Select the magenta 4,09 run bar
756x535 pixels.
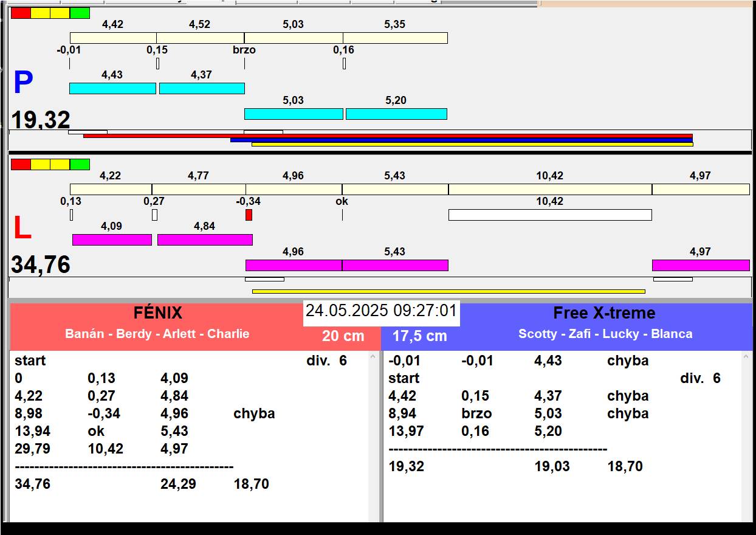(x=112, y=240)
